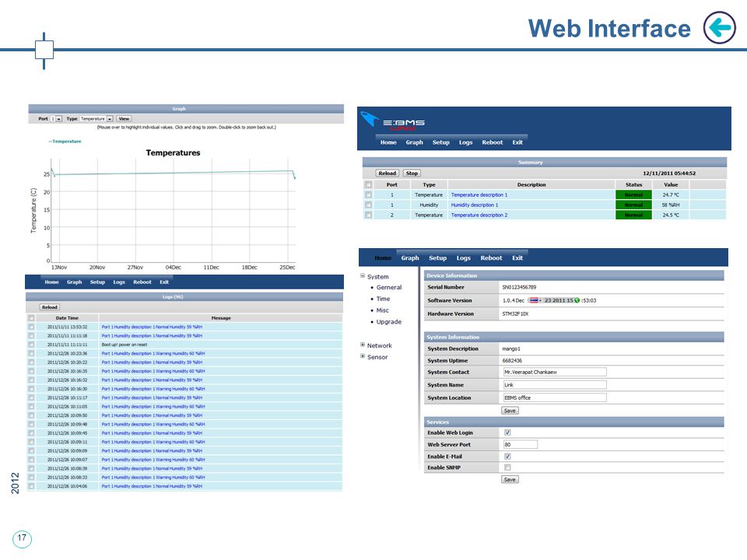Open Home in the Summary page menu
The width and height of the screenshot is (747, 560).
[388, 142]
